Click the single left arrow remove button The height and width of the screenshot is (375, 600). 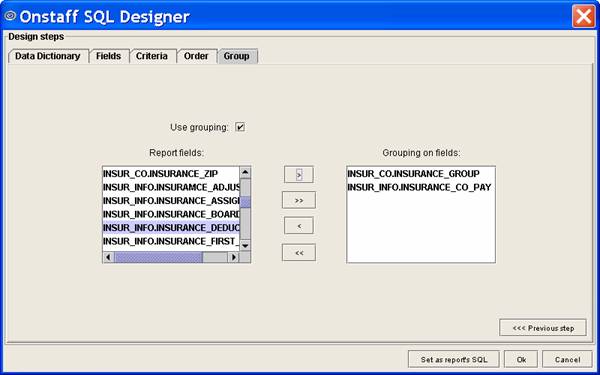[x=299, y=226]
